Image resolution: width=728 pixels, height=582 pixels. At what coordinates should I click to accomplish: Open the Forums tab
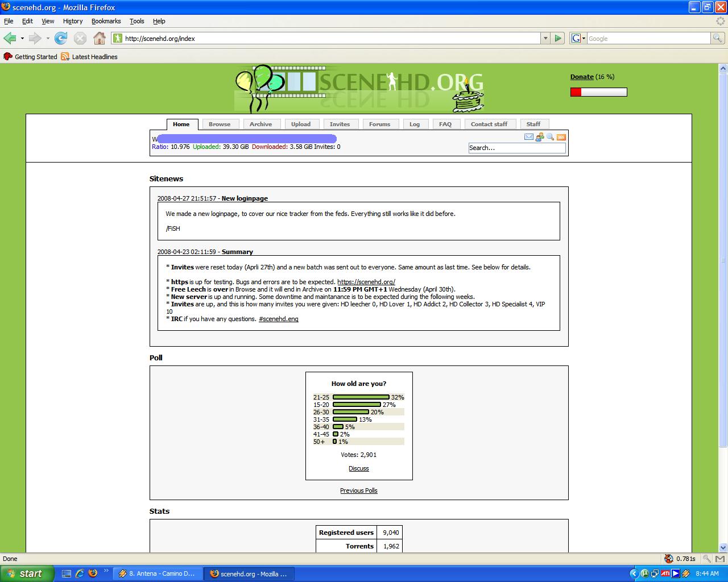(379, 124)
